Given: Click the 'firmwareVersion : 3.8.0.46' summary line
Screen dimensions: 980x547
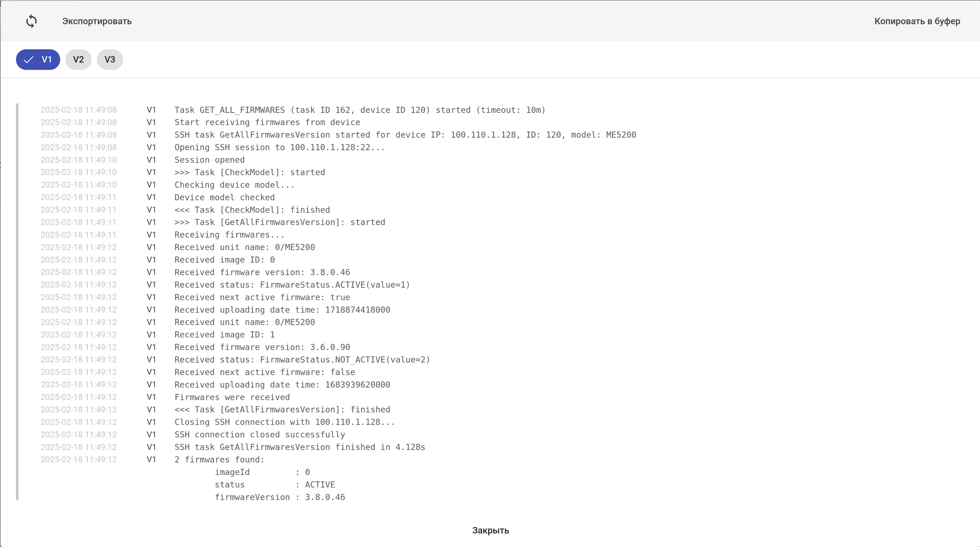Looking at the screenshot, I should (x=280, y=498).
